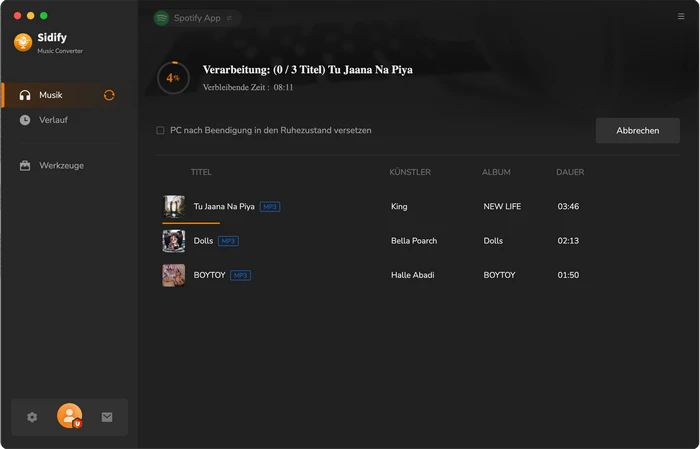Enable sleep mode after completion checkbox
700x449 pixels.
(x=160, y=131)
